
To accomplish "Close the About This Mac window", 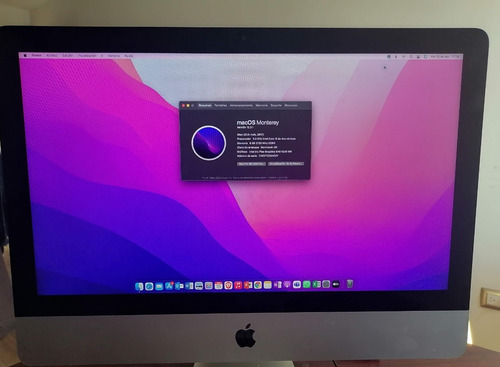I will [x=183, y=106].
